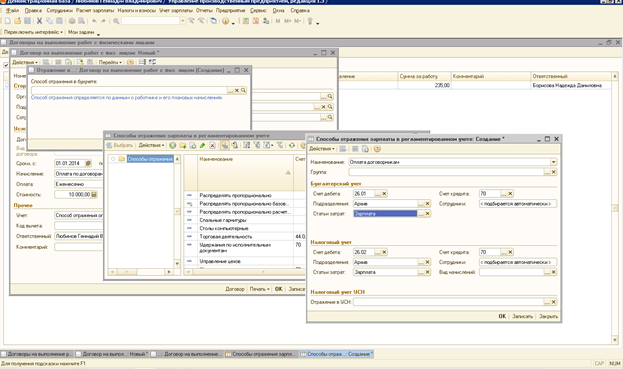
Task: Click the Наименование column header
Action: [x=245, y=173]
